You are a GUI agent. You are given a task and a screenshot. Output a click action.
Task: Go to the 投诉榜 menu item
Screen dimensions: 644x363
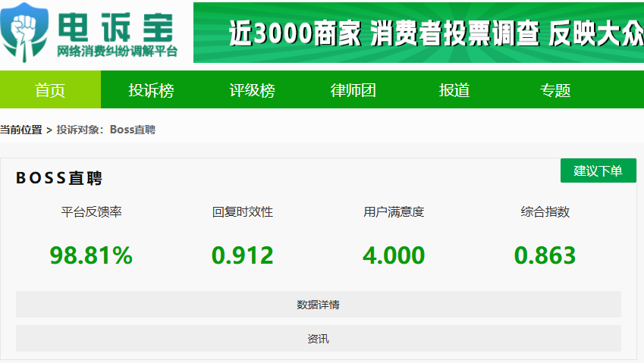(x=151, y=89)
